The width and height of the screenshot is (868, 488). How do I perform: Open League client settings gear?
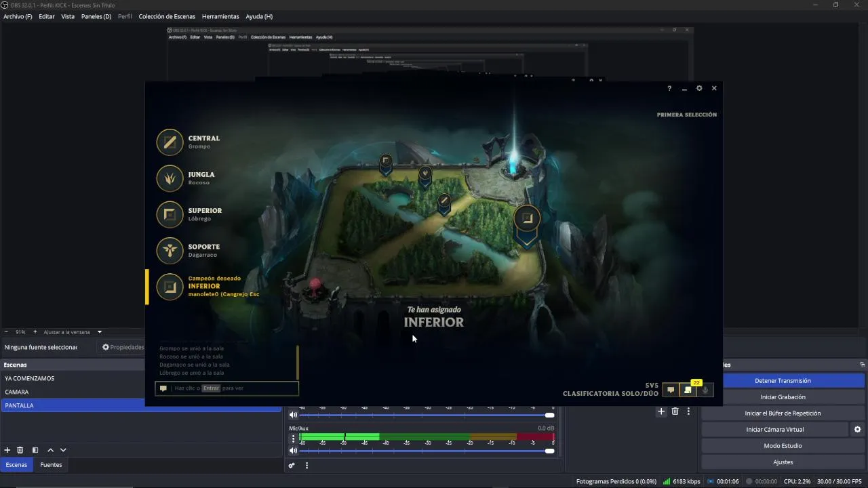699,88
